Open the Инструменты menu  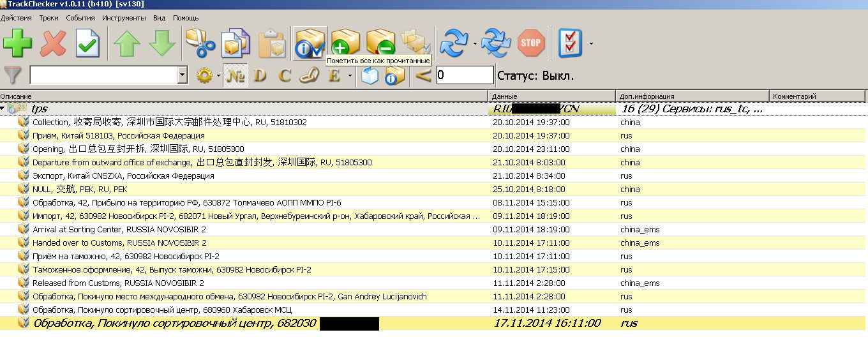coord(124,18)
